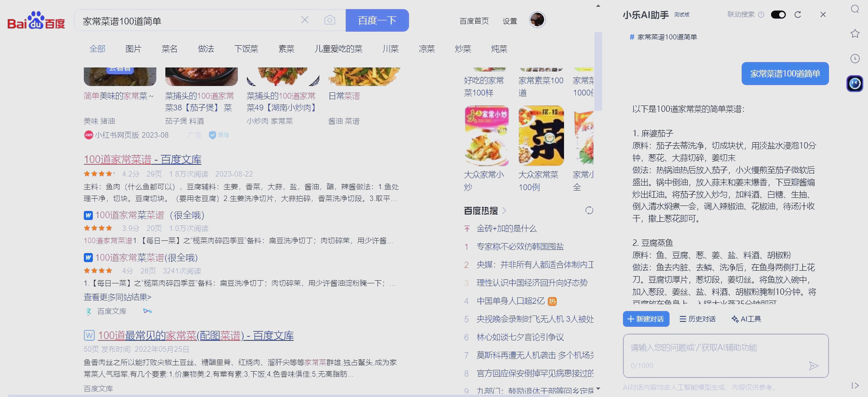Switch to the 做法 tab
Viewport: 868px width, 397px height.
click(206, 49)
